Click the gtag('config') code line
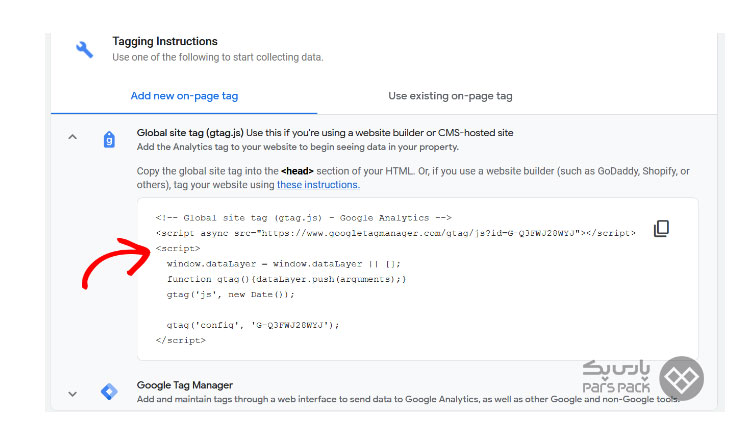 point(253,325)
